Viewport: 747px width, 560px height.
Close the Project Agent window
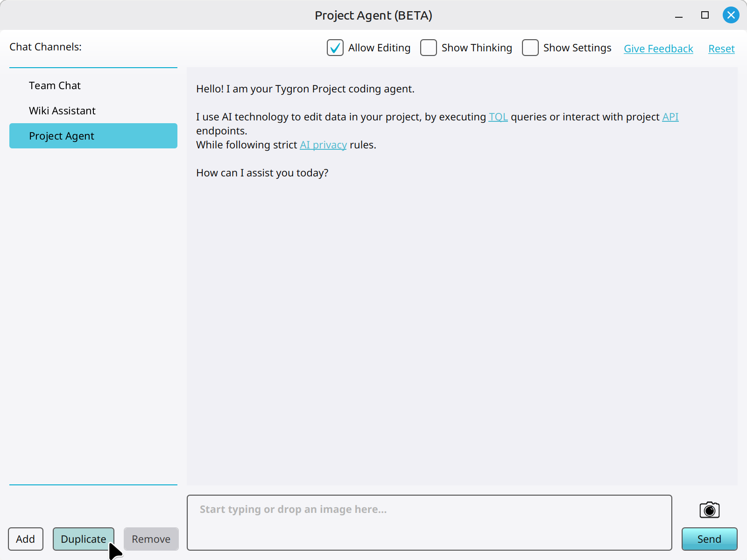tap(731, 15)
